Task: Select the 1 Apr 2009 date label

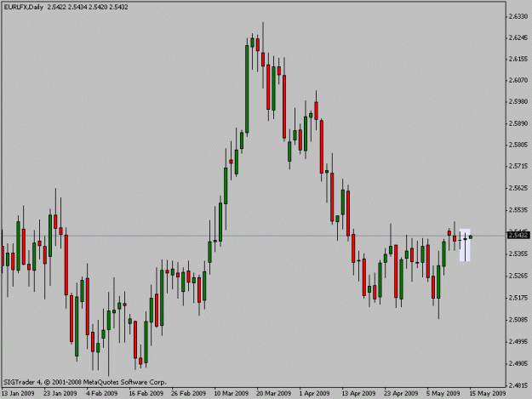Action: [314, 393]
